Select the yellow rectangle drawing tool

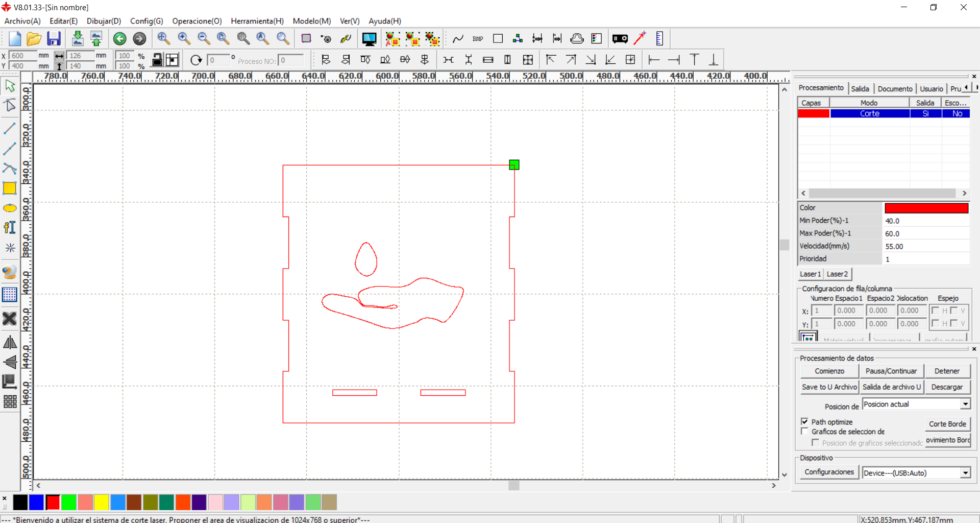[x=10, y=188]
